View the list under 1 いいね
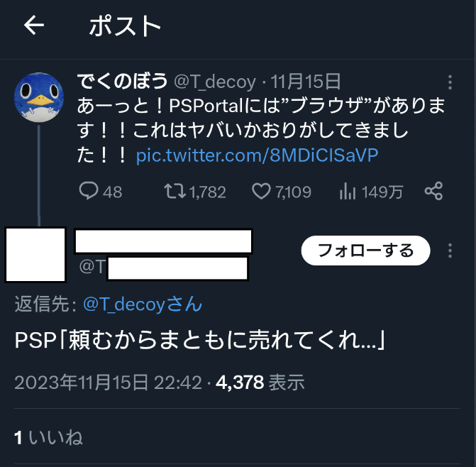 coord(48,438)
